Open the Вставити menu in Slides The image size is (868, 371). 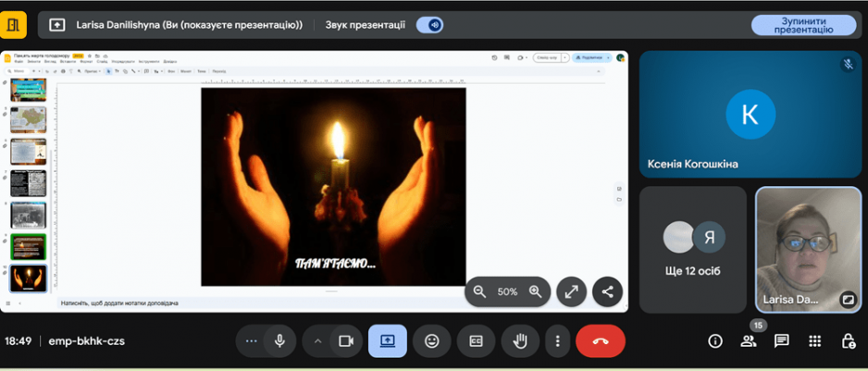coord(64,62)
